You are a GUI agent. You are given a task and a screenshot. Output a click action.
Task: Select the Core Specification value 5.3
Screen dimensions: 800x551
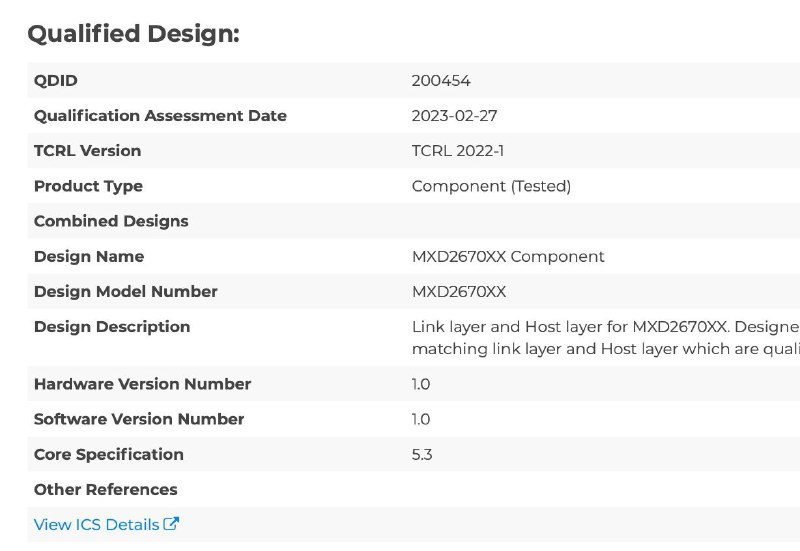(x=422, y=455)
